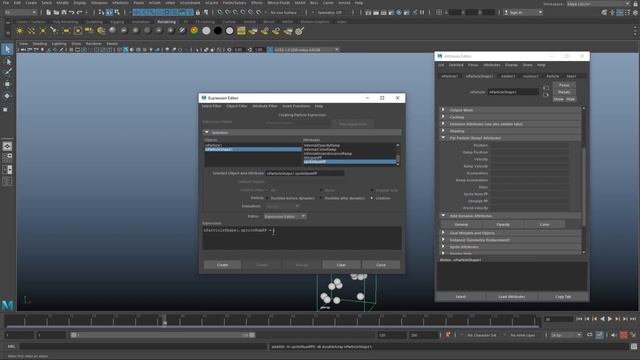Click Clear in the Expression Editor
640x360 pixels.
(x=341, y=265)
